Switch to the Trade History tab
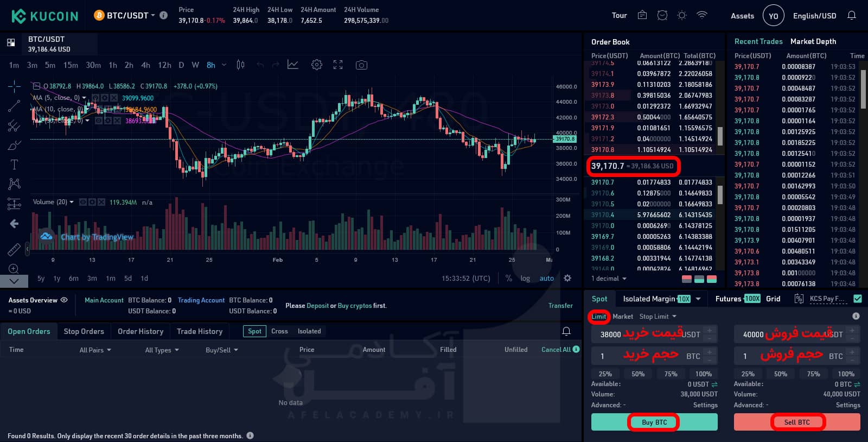The image size is (868, 442). click(200, 331)
